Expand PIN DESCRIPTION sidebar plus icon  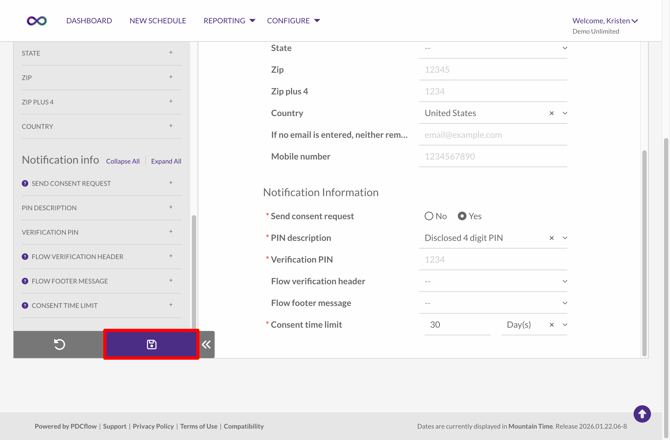(x=170, y=207)
